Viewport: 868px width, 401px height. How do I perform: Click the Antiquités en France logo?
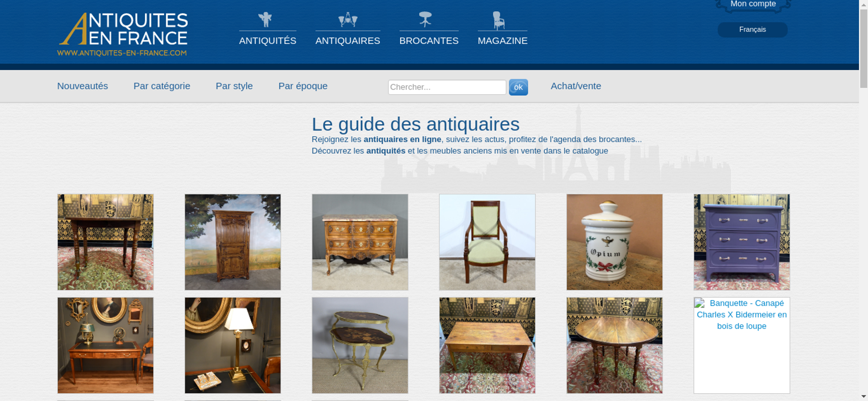[x=123, y=34]
